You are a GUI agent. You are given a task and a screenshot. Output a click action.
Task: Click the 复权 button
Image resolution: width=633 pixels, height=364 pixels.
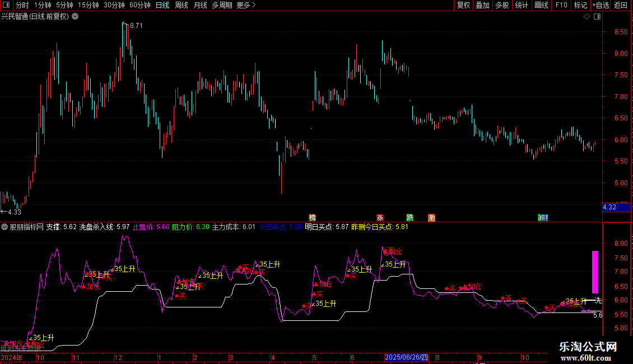coord(463,5)
